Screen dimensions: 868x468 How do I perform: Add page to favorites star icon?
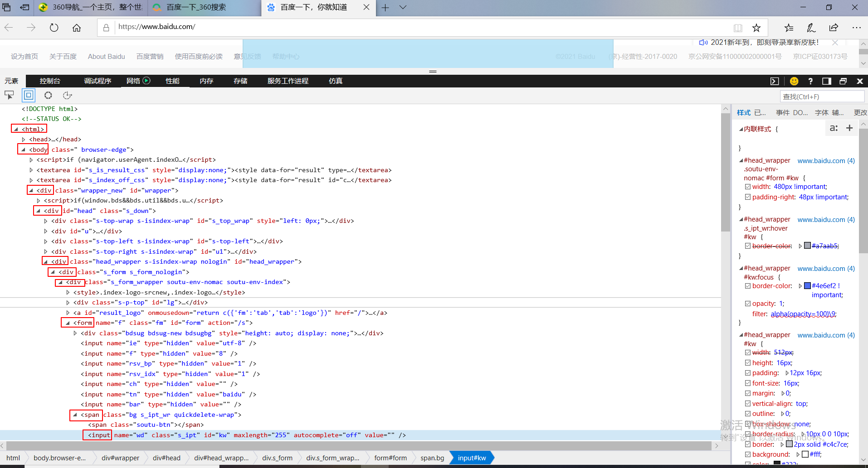click(x=756, y=28)
